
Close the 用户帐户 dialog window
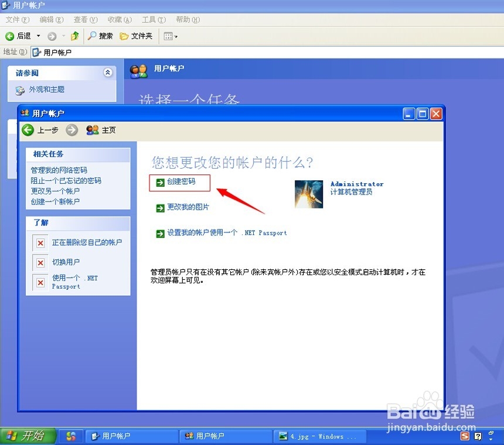[436, 114]
